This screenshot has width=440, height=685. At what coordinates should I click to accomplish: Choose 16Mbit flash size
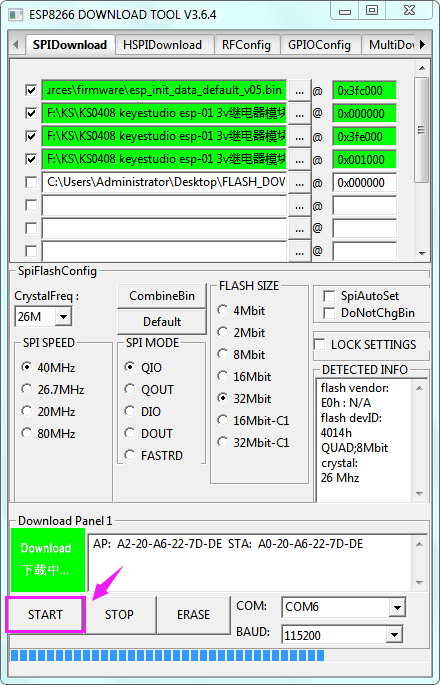pos(244,377)
